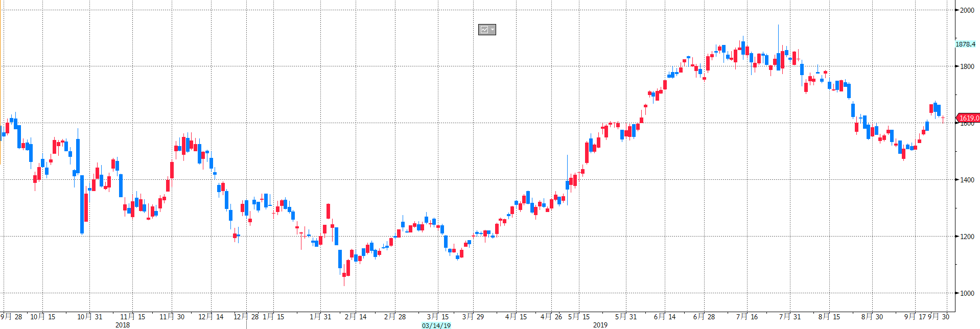Image resolution: width=980 pixels, height=329 pixels.
Task: Click the 9月 30 date label
Action: point(939,317)
